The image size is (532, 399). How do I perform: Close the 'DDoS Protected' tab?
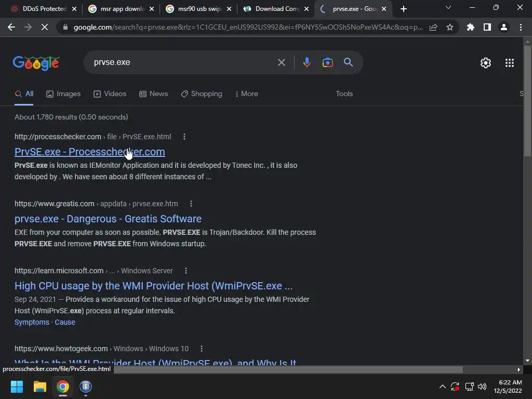(x=74, y=9)
